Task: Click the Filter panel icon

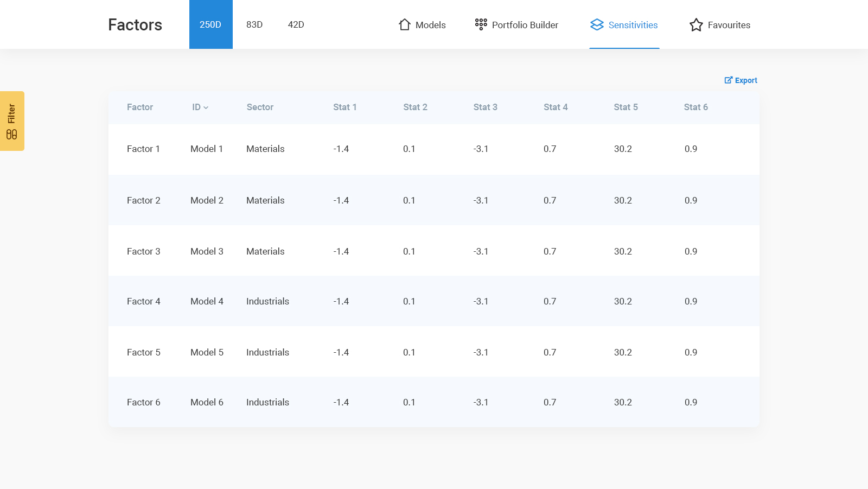Action: tap(12, 135)
